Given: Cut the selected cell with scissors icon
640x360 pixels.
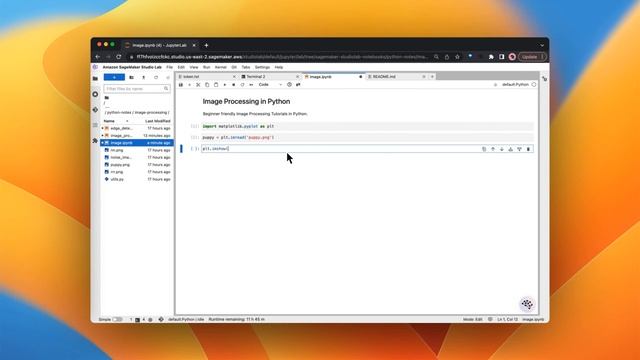Looking at the screenshot, I should click(x=198, y=85).
